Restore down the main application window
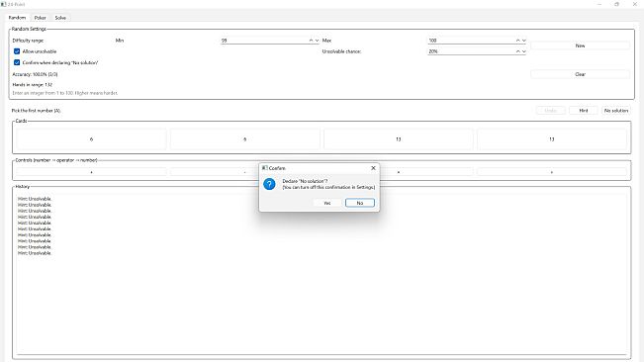Viewport: 644px width, 362px height. (616, 4)
